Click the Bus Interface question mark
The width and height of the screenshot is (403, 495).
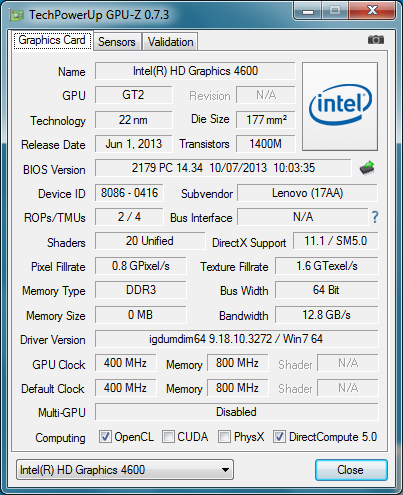[375, 217]
